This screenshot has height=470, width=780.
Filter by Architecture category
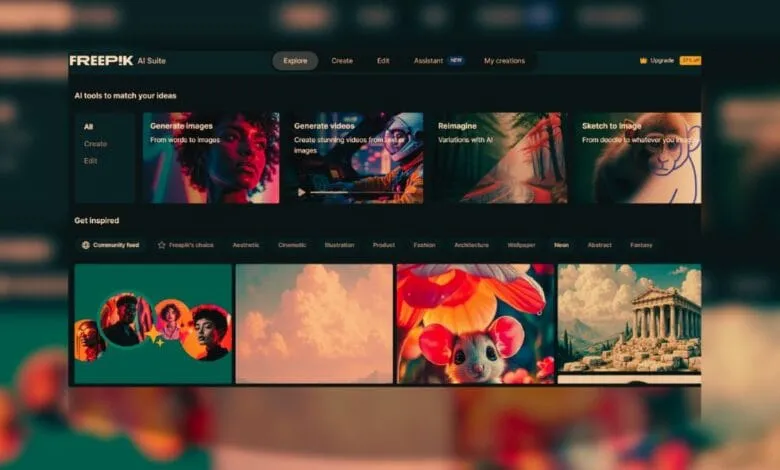click(471, 245)
